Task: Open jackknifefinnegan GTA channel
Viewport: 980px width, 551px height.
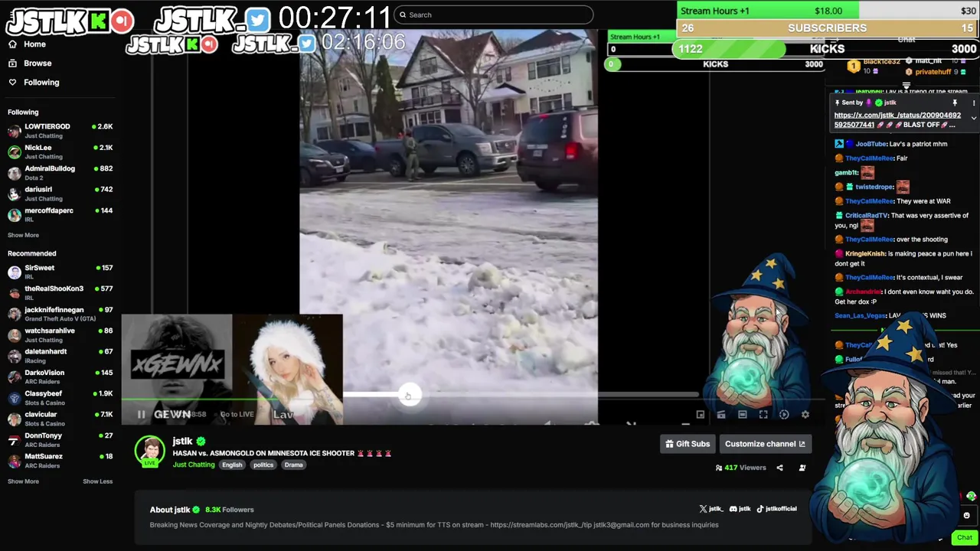Action: (60, 314)
